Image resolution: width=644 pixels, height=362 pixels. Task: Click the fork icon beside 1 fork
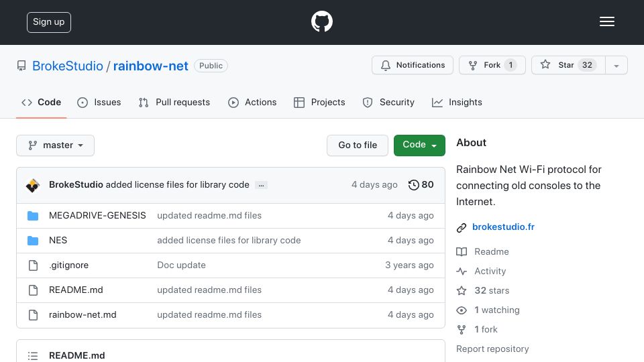click(x=462, y=330)
